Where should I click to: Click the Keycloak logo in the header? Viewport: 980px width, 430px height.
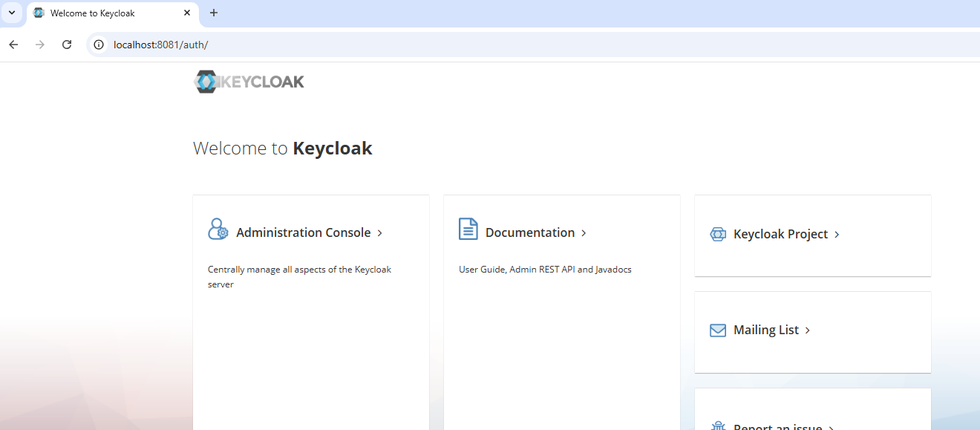(x=249, y=82)
